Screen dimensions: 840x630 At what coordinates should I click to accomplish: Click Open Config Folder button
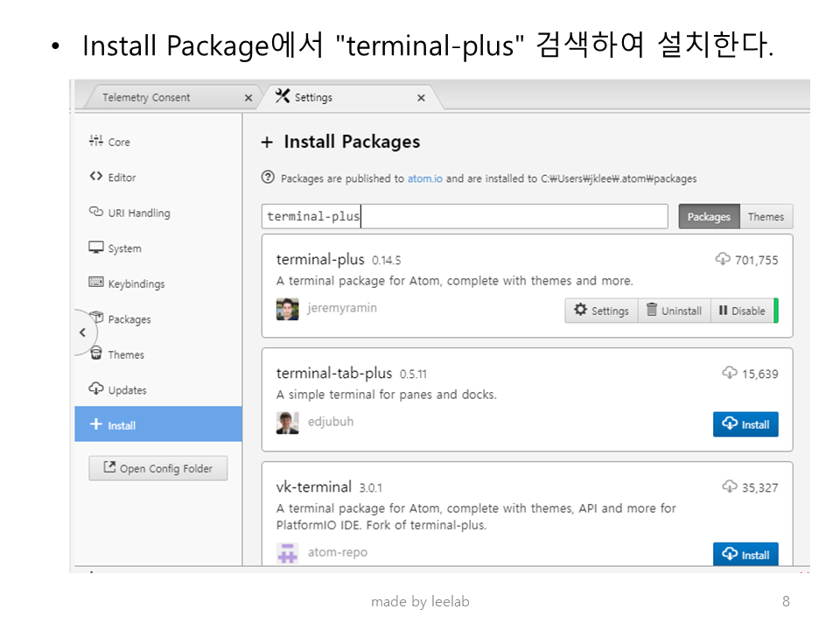(158, 468)
